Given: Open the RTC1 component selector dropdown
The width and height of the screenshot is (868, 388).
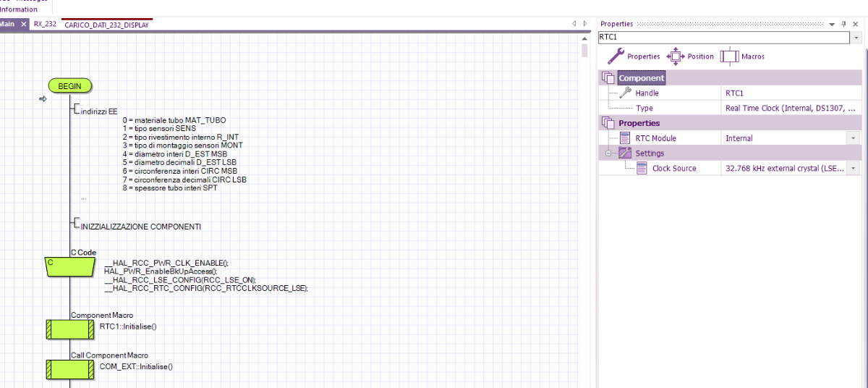Looking at the screenshot, I should [856, 37].
